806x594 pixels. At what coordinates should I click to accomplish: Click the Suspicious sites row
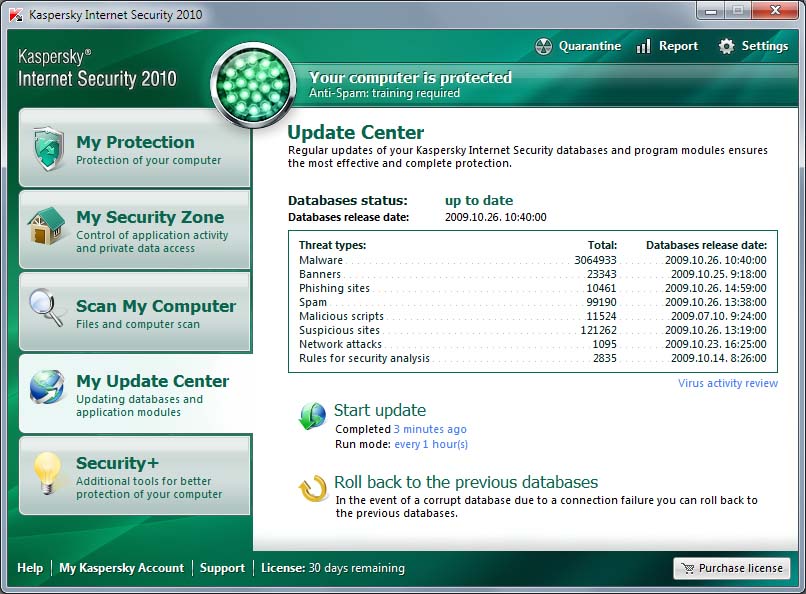coord(533,330)
